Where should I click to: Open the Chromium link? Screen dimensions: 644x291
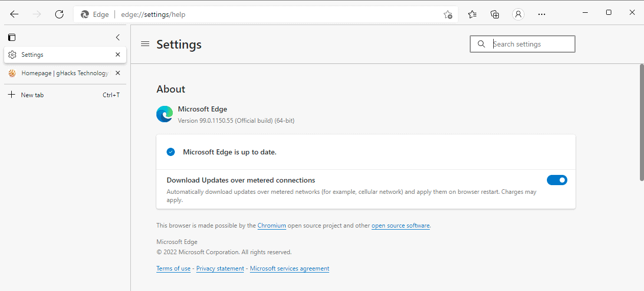point(272,226)
